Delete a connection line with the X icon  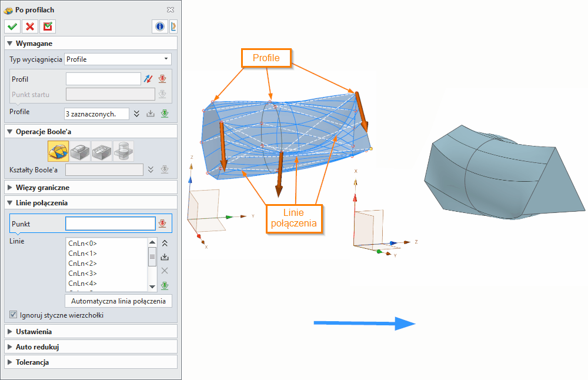(x=165, y=271)
